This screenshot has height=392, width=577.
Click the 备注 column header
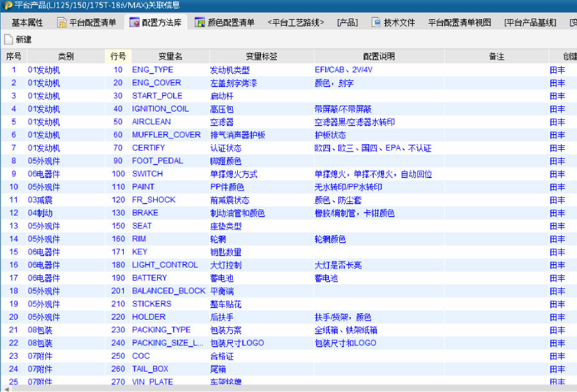pyautogui.click(x=496, y=56)
